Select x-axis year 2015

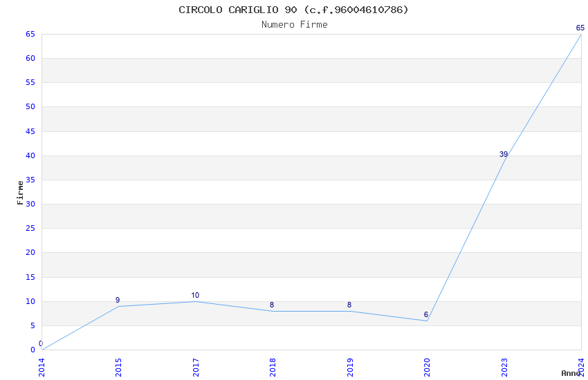click(118, 368)
